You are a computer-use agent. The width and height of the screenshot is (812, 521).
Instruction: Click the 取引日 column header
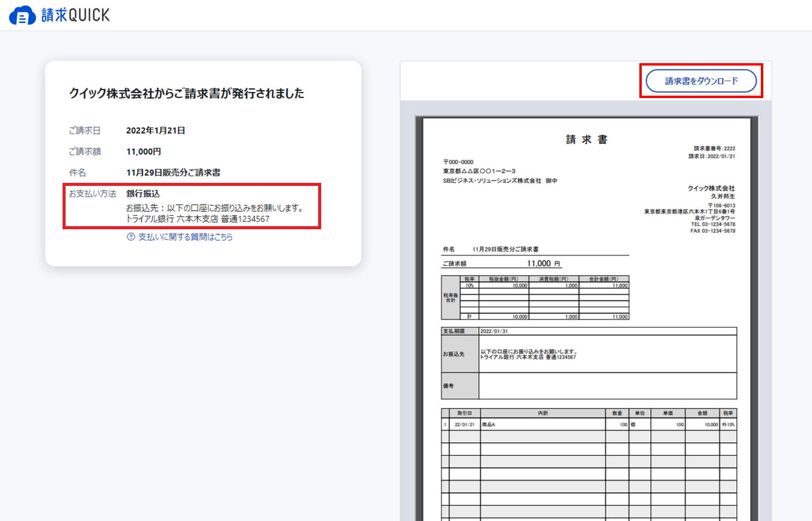(464, 414)
